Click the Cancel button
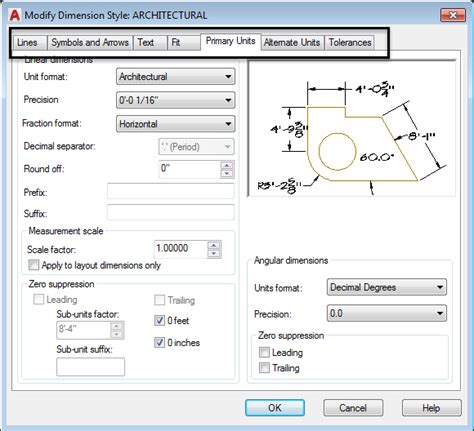This screenshot has height=431, width=474. 353,408
